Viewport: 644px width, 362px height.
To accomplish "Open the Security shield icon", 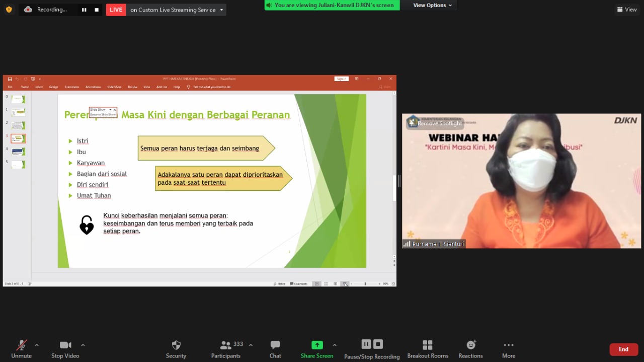I will (176, 345).
